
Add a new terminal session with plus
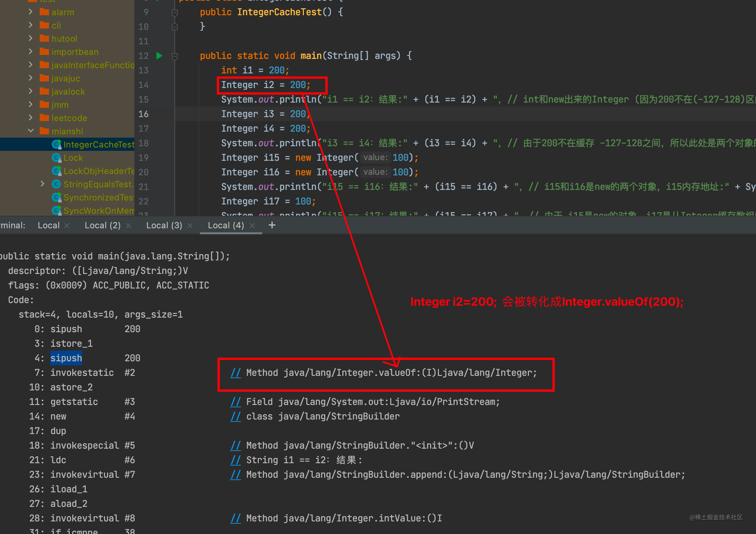click(x=272, y=225)
